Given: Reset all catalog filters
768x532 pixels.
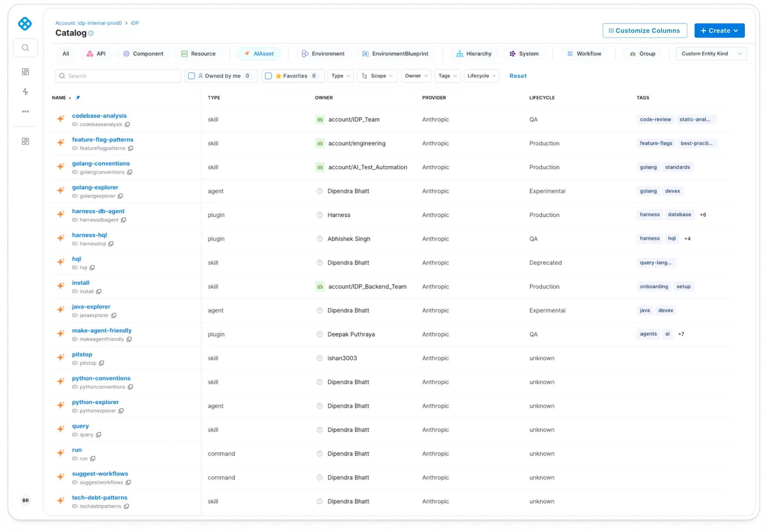Looking at the screenshot, I should point(518,76).
